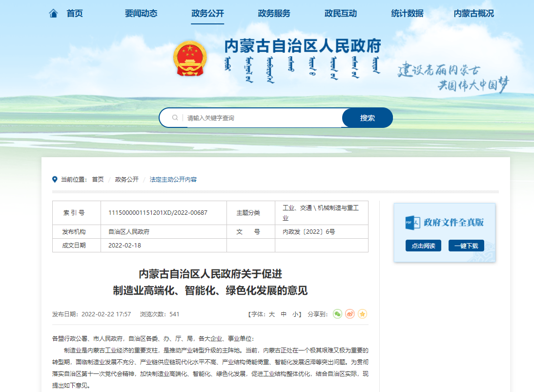Click the magnifier icon in search box
Image resolution: width=534 pixels, height=392 pixels.
point(175,118)
